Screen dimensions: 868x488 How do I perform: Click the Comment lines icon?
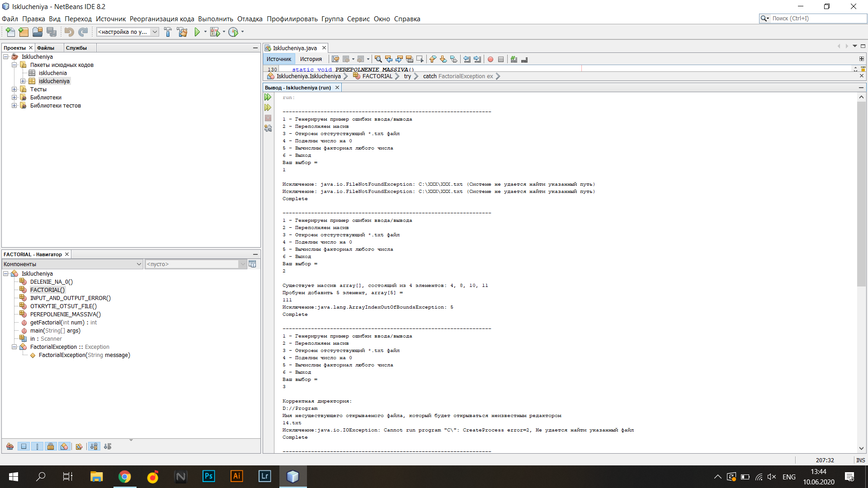pyautogui.click(x=514, y=59)
